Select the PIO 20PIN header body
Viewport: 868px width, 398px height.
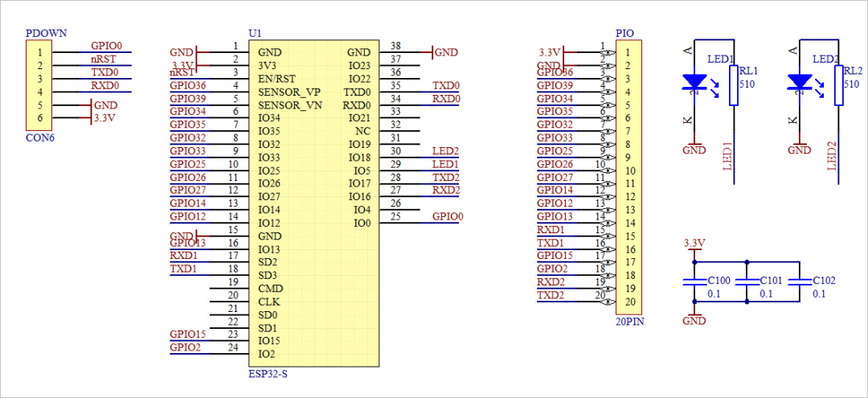[x=628, y=177]
